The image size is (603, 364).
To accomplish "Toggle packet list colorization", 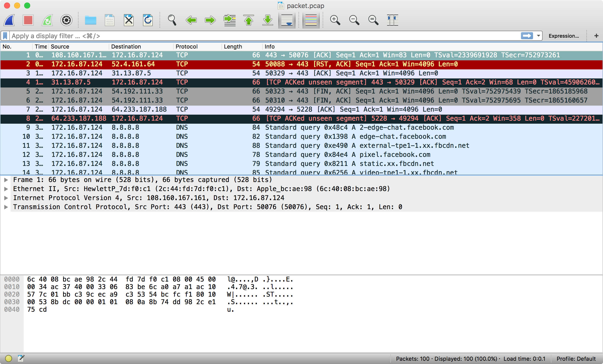I will pyautogui.click(x=311, y=20).
